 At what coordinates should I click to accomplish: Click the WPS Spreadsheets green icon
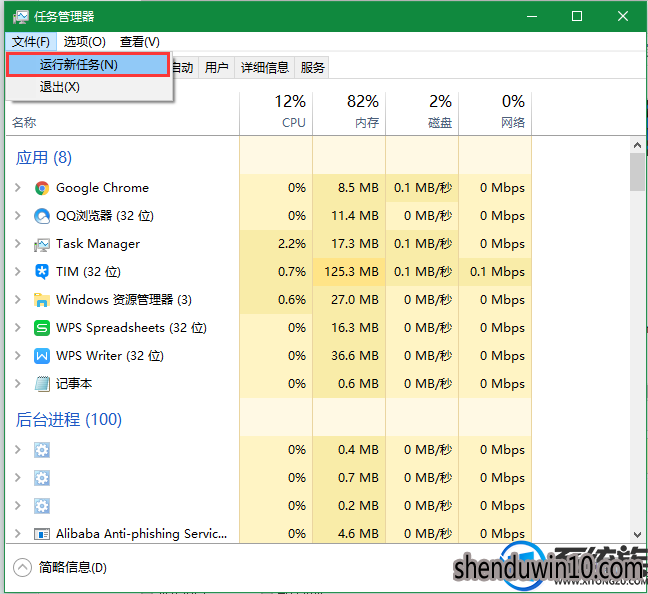(42, 328)
